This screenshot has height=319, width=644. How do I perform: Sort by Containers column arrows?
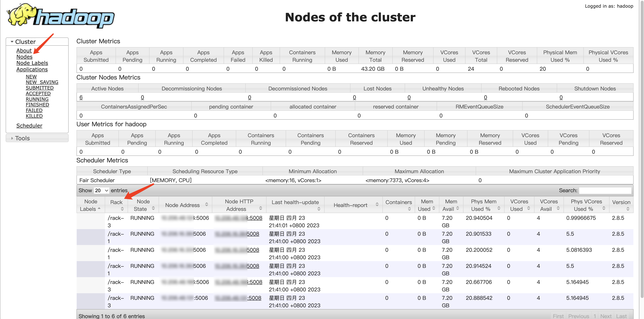[409, 209]
